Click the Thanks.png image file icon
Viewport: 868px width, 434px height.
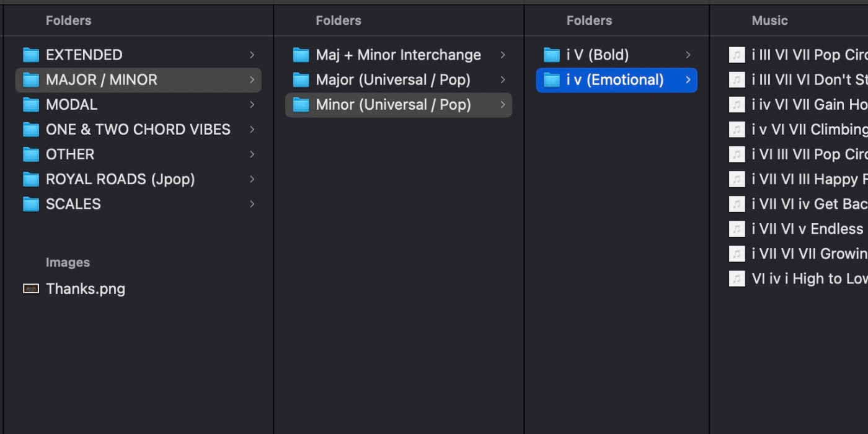[31, 289]
